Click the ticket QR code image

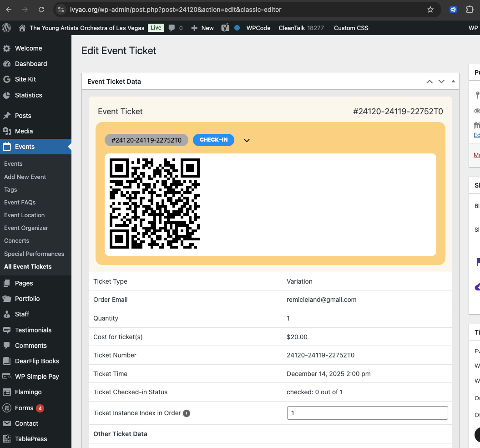click(155, 204)
